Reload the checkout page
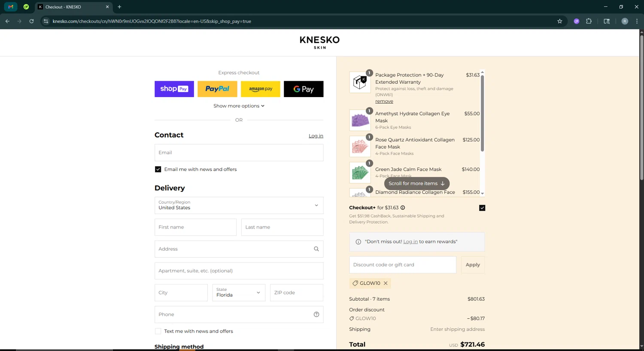 click(x=31, y=21)
